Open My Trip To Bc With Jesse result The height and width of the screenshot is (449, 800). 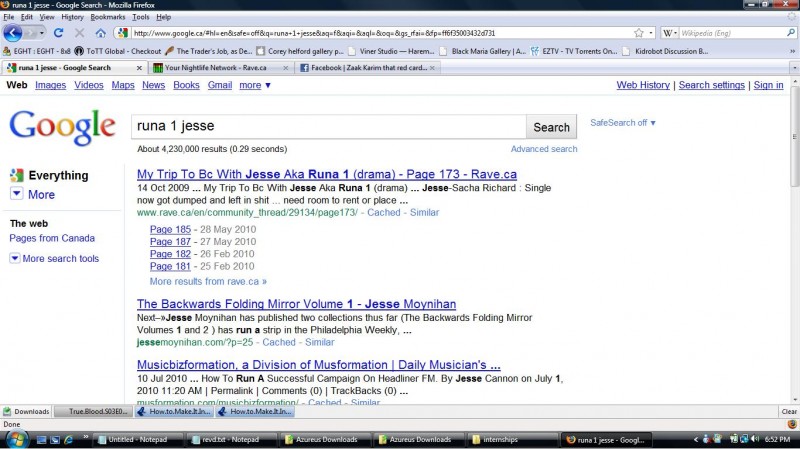point(327,174)
